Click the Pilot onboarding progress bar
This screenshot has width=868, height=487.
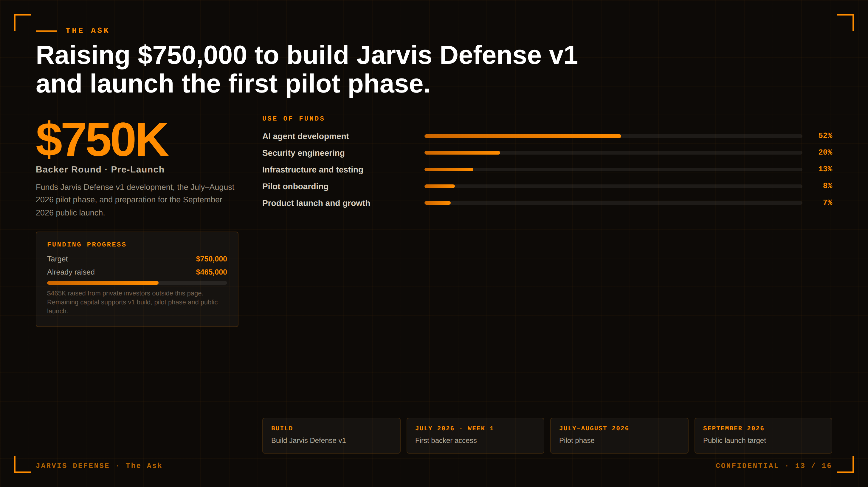(613, 186)
